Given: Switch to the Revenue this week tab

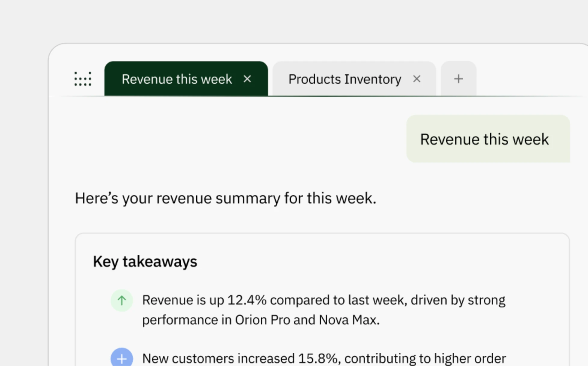Looking at the screenshot, I should coord(186,79).
